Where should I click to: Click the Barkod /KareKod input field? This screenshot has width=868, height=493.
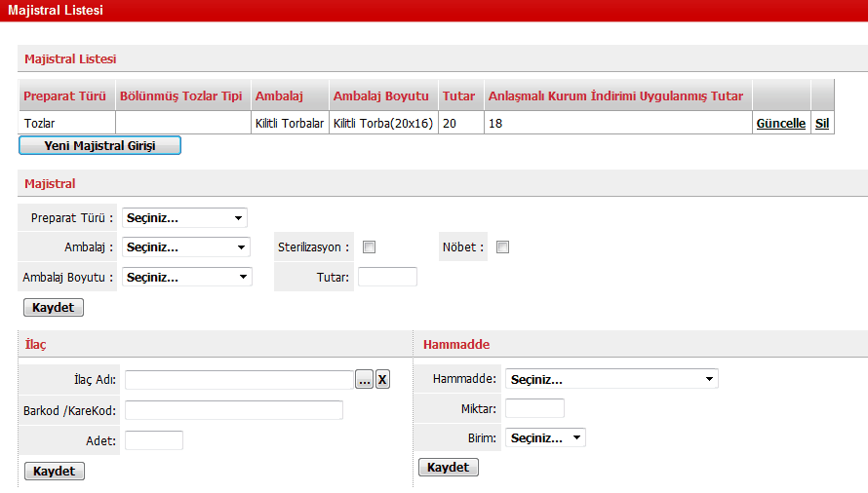pos(234,410)
